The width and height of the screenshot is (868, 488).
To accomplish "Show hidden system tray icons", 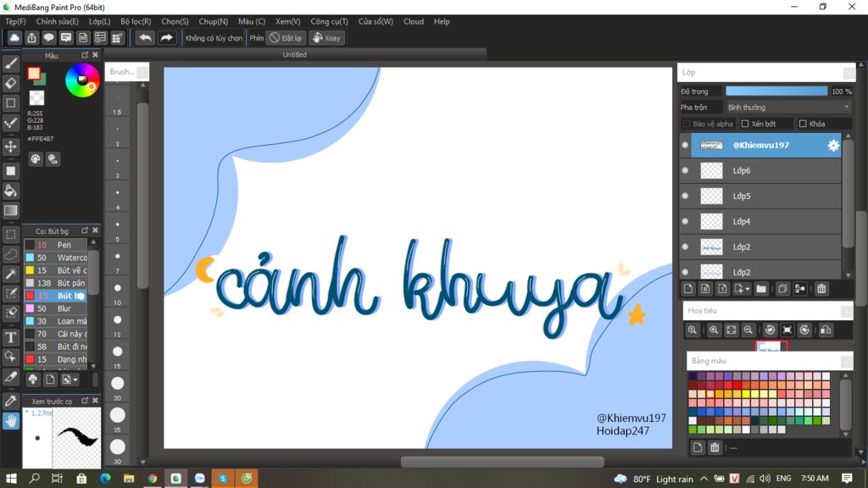I will click(x=704, y=479).
